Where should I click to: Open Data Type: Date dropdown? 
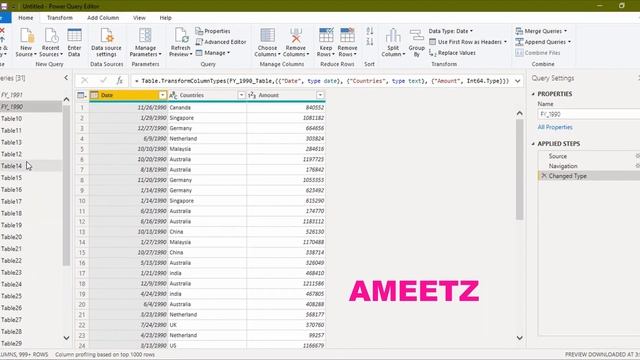tap(451, 31)
